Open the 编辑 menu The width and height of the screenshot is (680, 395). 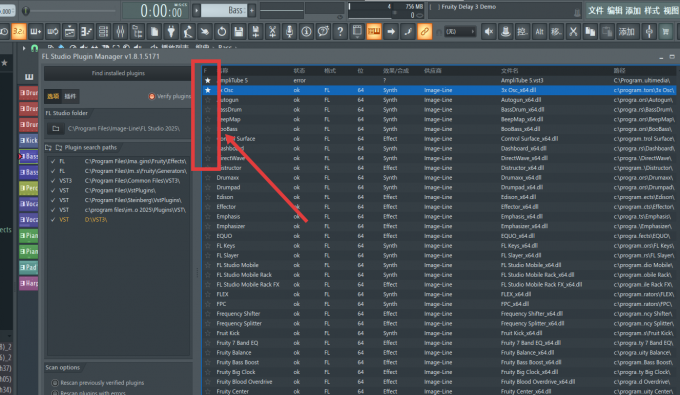click(615, 10)
